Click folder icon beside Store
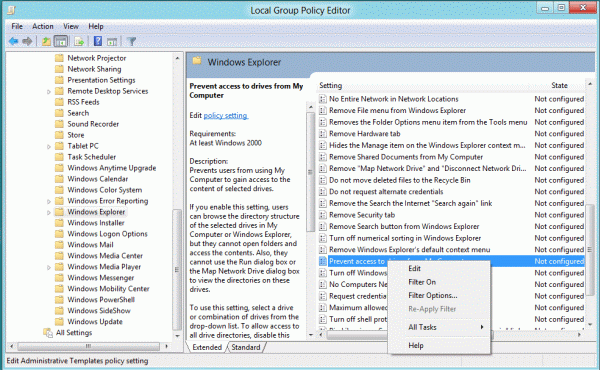The height and width of the screenshot is (370, 600). point(59,135)
